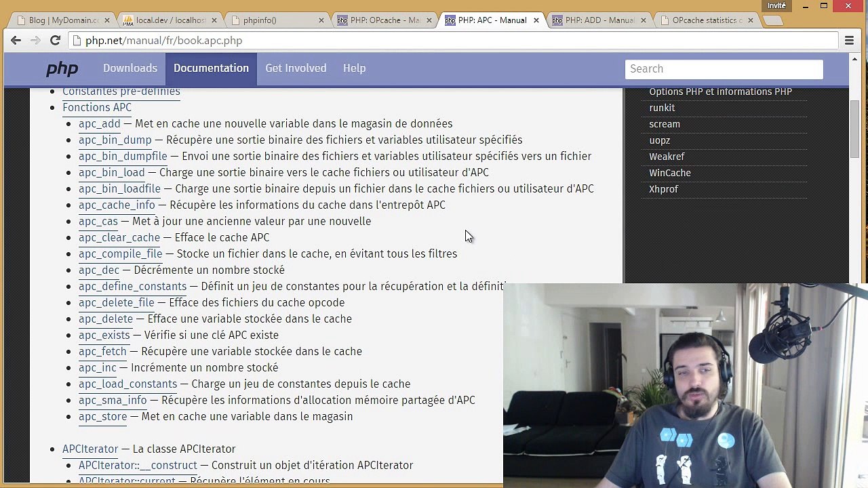Click the php.net Search field
Screen dimensions: 868x488
724,69
